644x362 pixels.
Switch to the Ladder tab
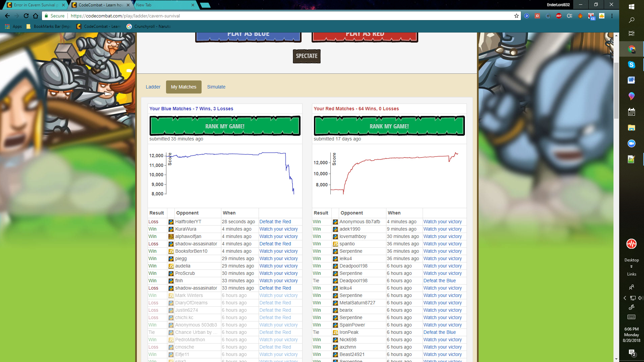[x=153, y=87]
